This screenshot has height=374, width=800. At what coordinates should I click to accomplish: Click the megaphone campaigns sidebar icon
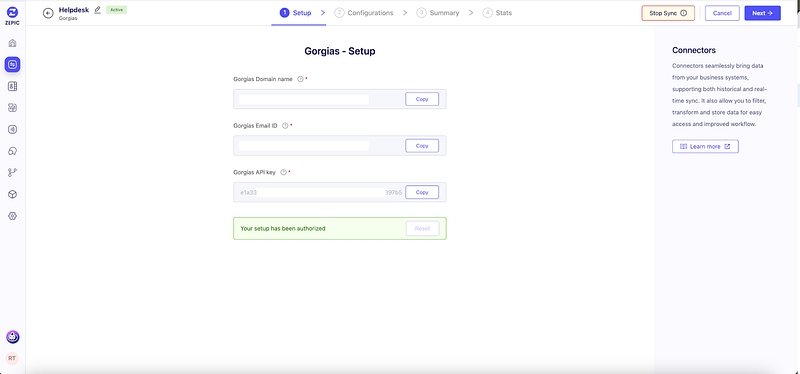(x=13, y=129)
